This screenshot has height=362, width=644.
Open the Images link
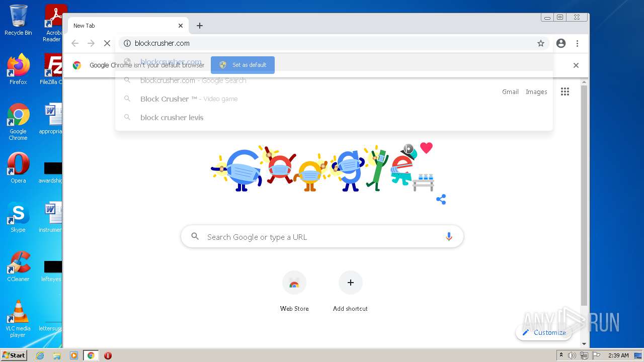click(x=536, y=92)
